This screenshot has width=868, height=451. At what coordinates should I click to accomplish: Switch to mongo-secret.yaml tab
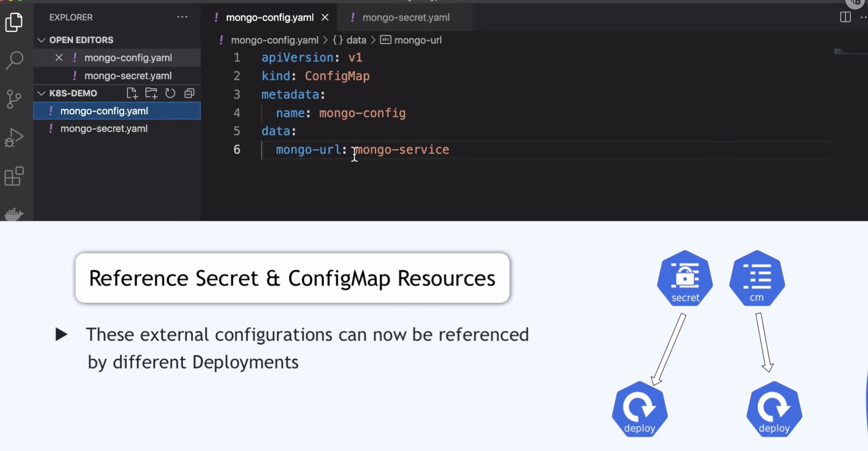pos(405,17)
